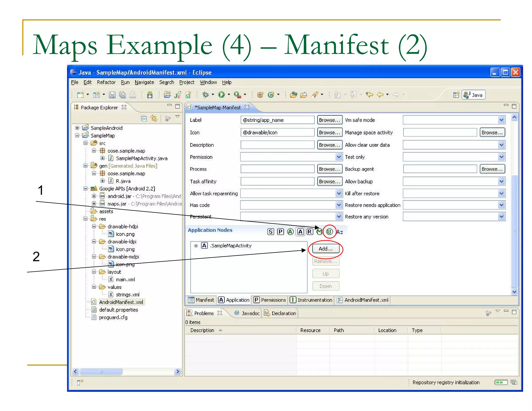This screenshot has width=532, height=411.
Task: Click the Process input field
Action: coord(277,169)
